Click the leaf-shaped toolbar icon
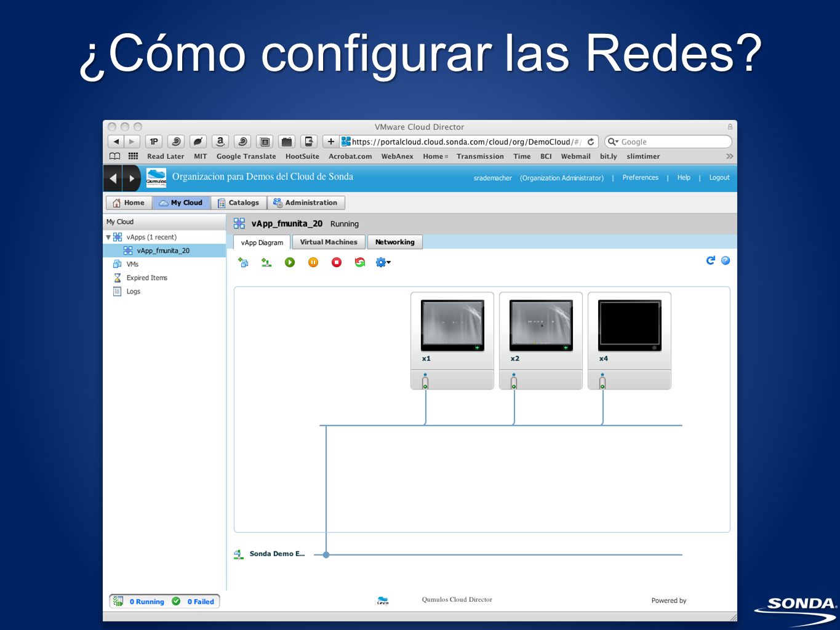Image resolution: width=840 pixels, height=630 pixels. pyautogui.click(x=198, y=142)
